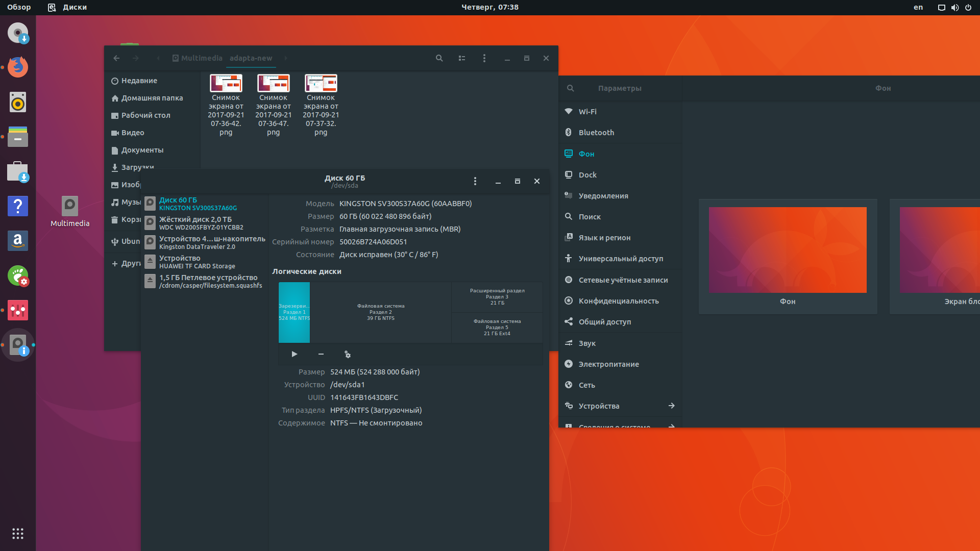Select the Kingston DataTraveler device in sidebar
Screen dimensions: 980x551
(x=204, y=242)
